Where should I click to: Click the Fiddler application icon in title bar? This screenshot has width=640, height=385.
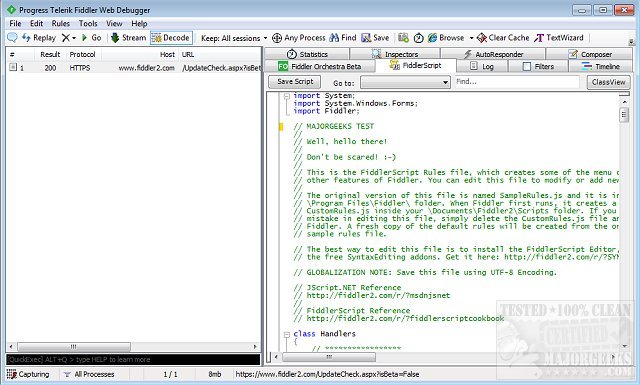(11, 9)
